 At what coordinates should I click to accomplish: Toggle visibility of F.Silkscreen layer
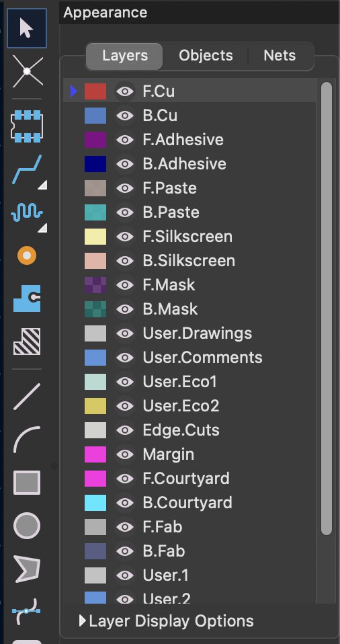click(x=125, y=237)
